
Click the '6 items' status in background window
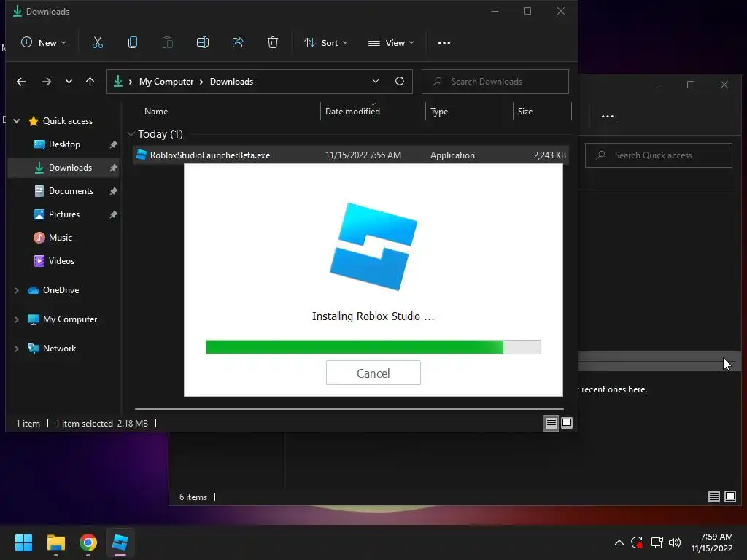click(193, 497)
